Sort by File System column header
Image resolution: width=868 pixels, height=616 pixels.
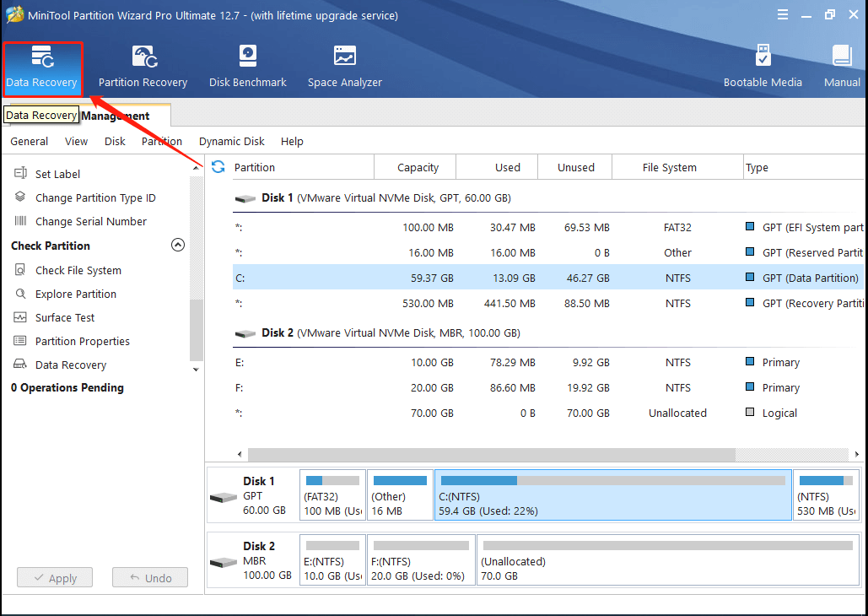click(x=677, y=167)
